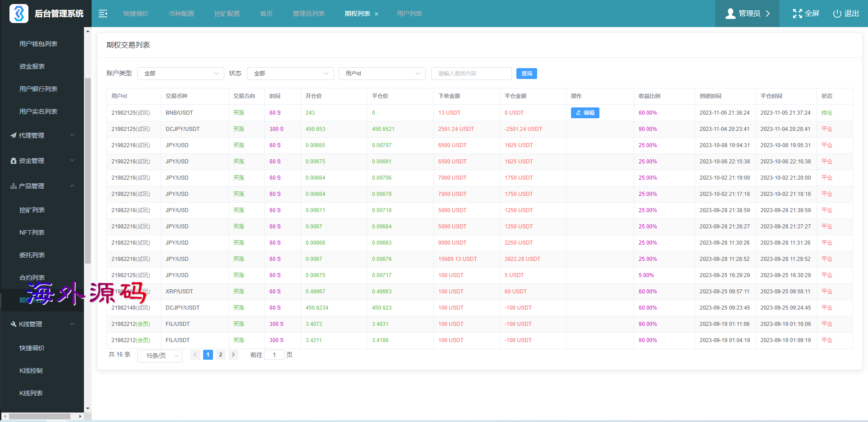Screen dimensions: 868x422
Task: Click the K线管理 wrench icon
Action: [x=13, y=324]
